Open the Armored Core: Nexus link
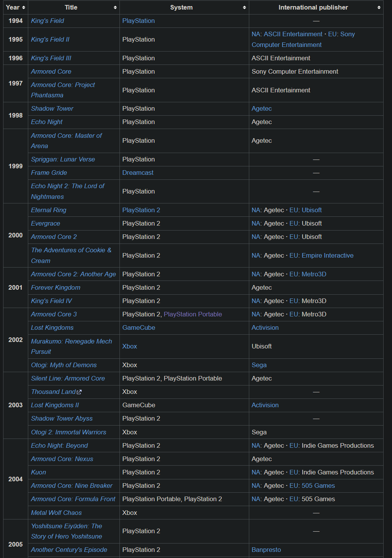This screenshot has width=392, height=558. 62,459
